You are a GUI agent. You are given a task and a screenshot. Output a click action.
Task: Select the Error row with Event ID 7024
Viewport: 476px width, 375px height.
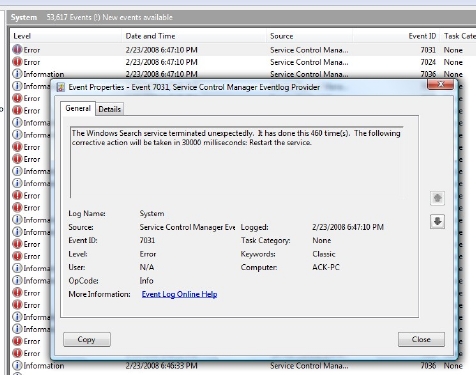click(x=243, y=62)
